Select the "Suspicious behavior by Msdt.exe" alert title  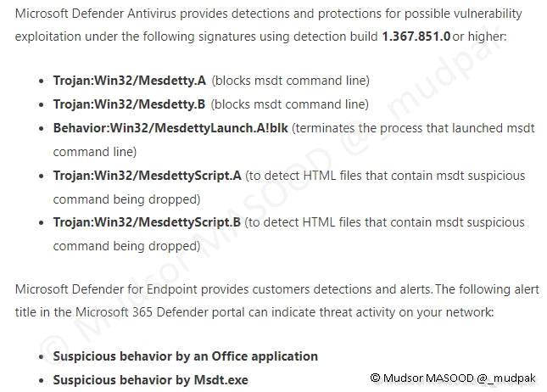pyautogui.click(x=150, y=380)
